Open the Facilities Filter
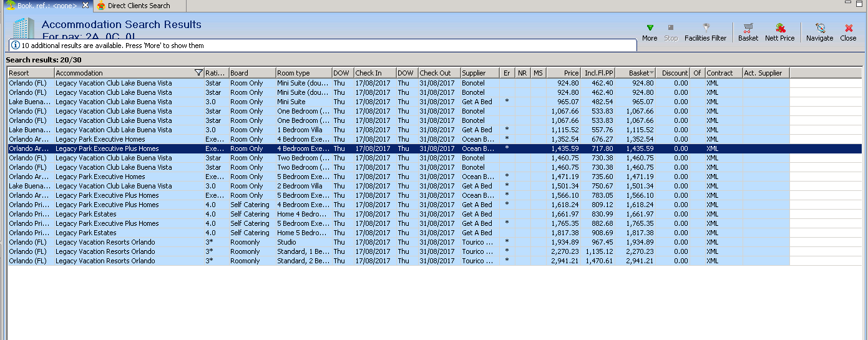Image resolution: width=868 pixels, height=340 pixels. point(705,32)
